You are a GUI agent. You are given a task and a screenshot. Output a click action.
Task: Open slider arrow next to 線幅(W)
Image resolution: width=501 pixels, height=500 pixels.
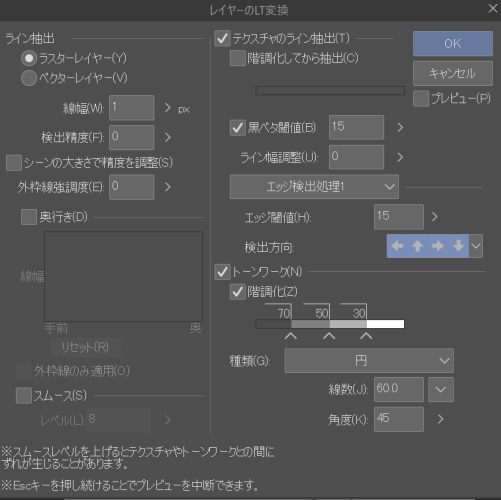pyautogui.click(x=168, y=108)
